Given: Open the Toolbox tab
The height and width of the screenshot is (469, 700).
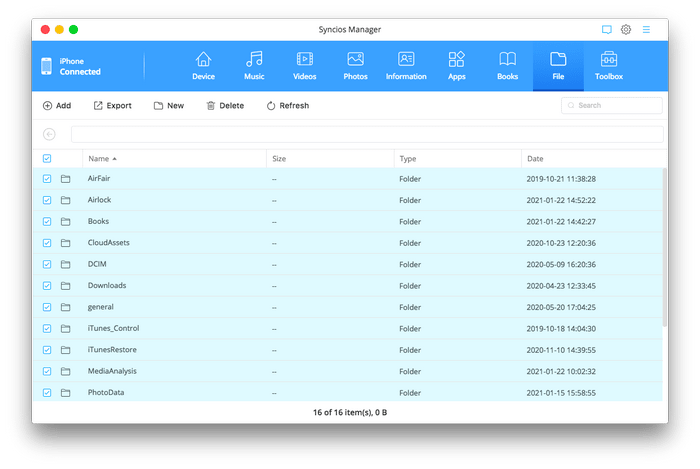Looking at the screenshot, I should 609,66.
